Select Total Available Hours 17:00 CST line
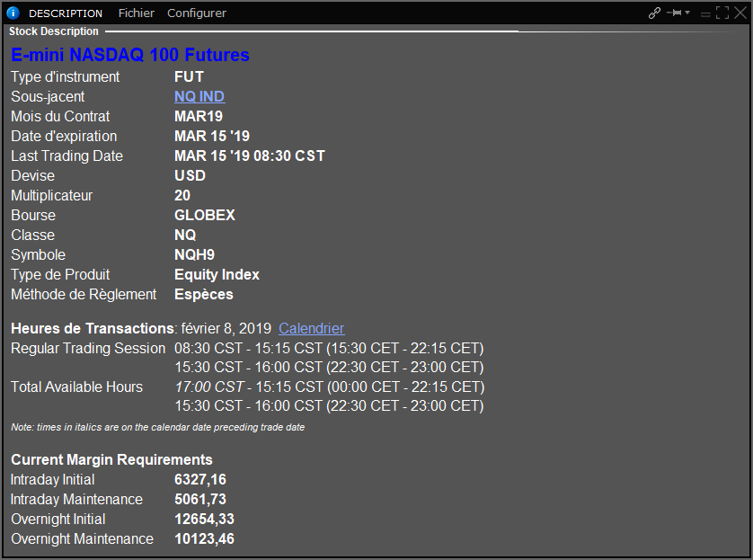Screen dimensions: 753x560 pos(330,387)
